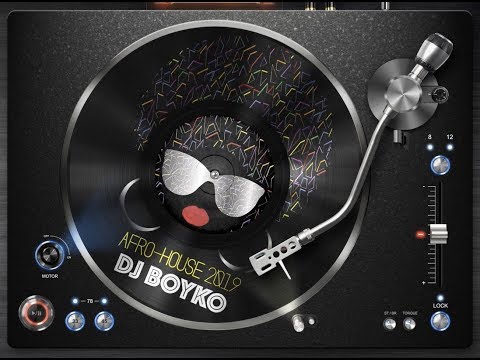Viewport: 480px width, 360px height.
Task: Click the pitch range 8/12 button
Action: click(440, 165)
